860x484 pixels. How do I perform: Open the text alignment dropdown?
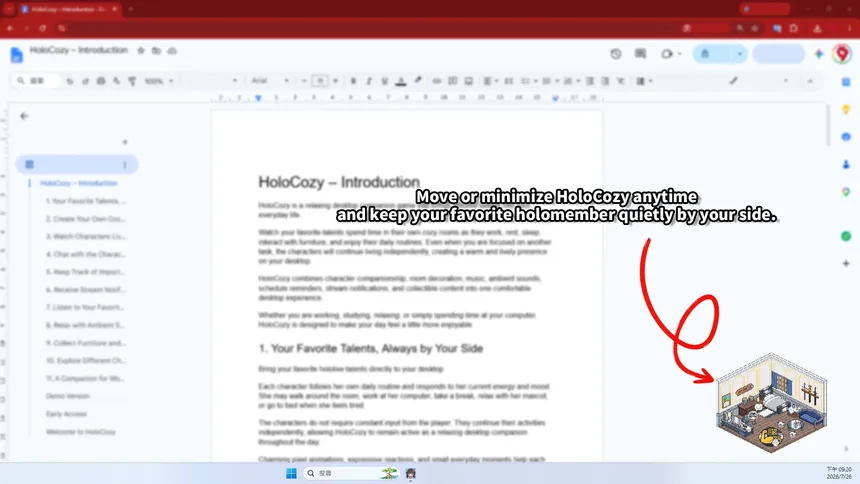click(x=490, y=81)
